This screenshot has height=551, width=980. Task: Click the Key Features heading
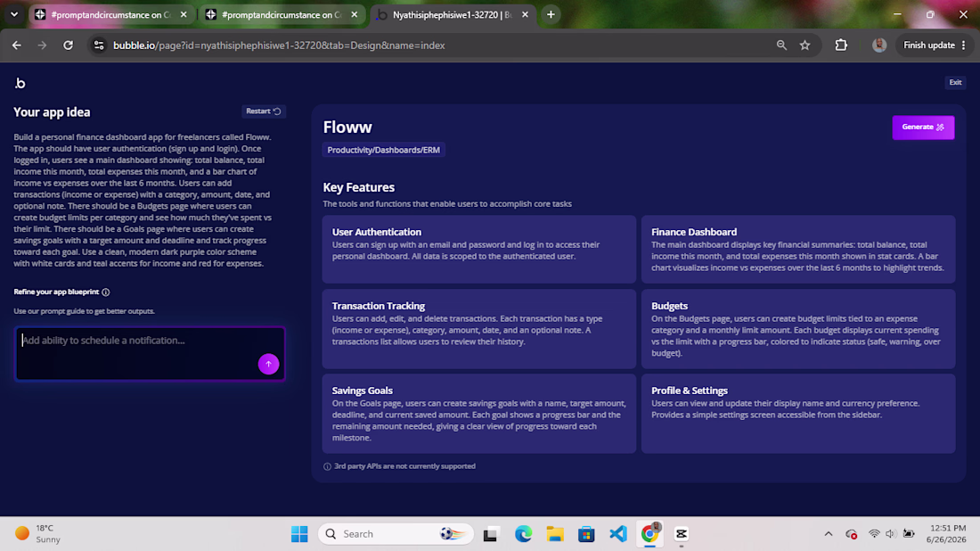pos(359,187)
